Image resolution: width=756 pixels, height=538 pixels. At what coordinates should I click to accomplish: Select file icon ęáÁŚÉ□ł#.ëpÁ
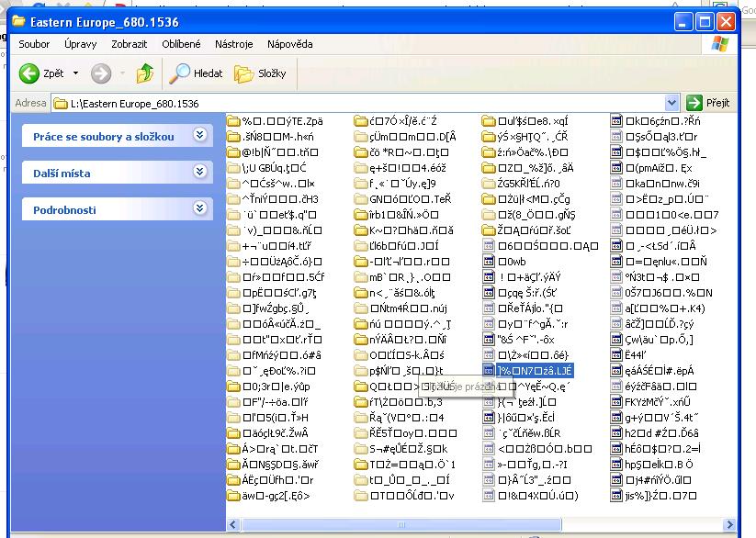point(616,371)
